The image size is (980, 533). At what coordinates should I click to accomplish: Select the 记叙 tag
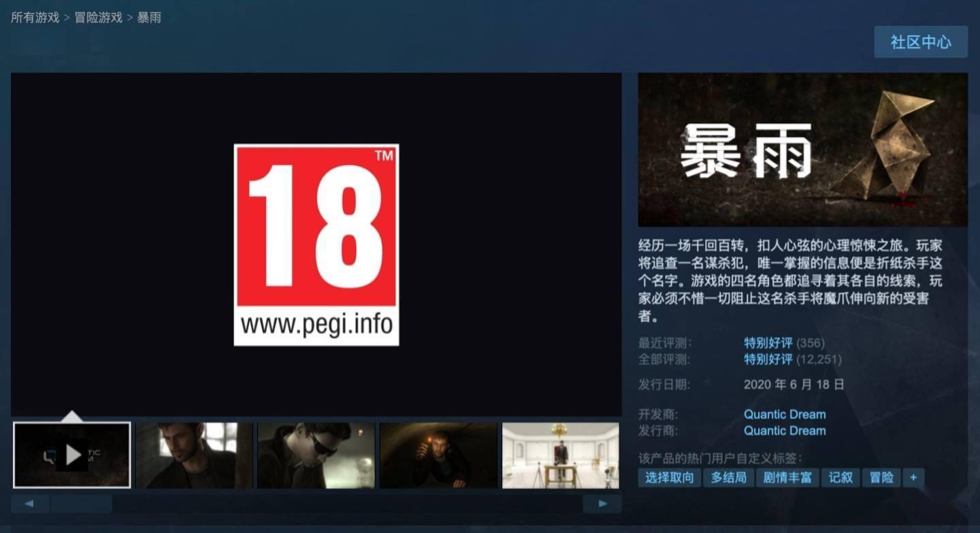pos(841,477)
